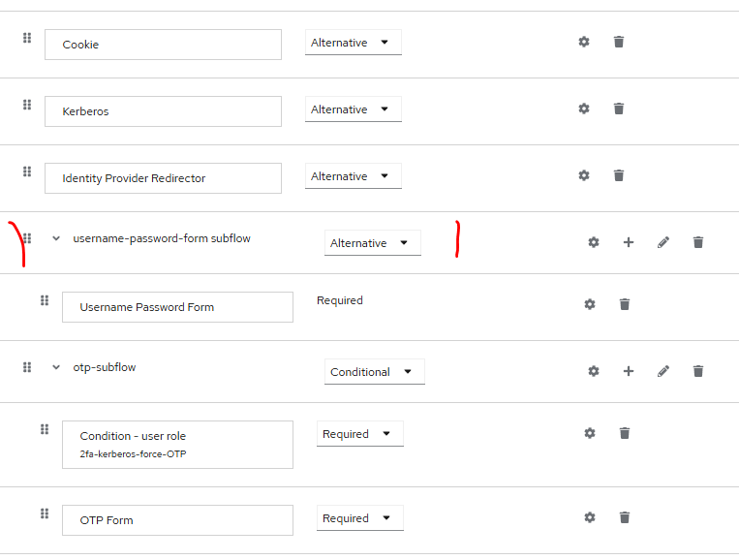Select the Identity Provider Redirector box
Screen dimensions: 739x560
click(x=163, y=178)
